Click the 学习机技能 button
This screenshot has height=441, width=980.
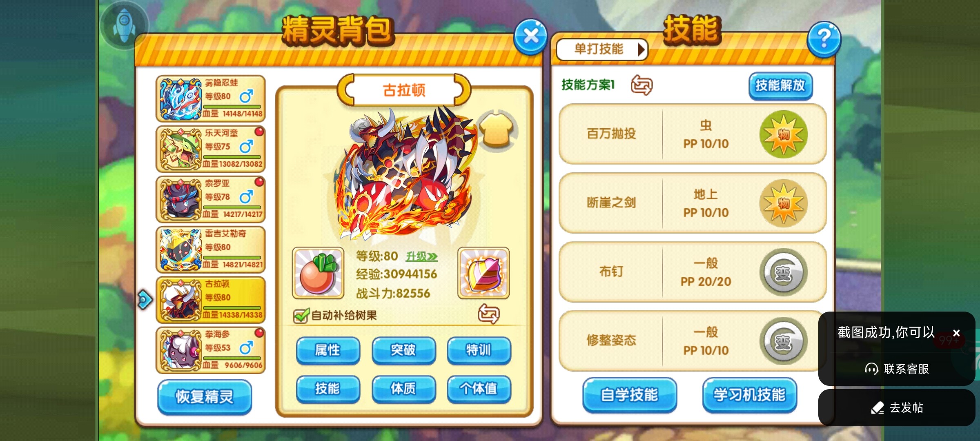coord(749,395)
